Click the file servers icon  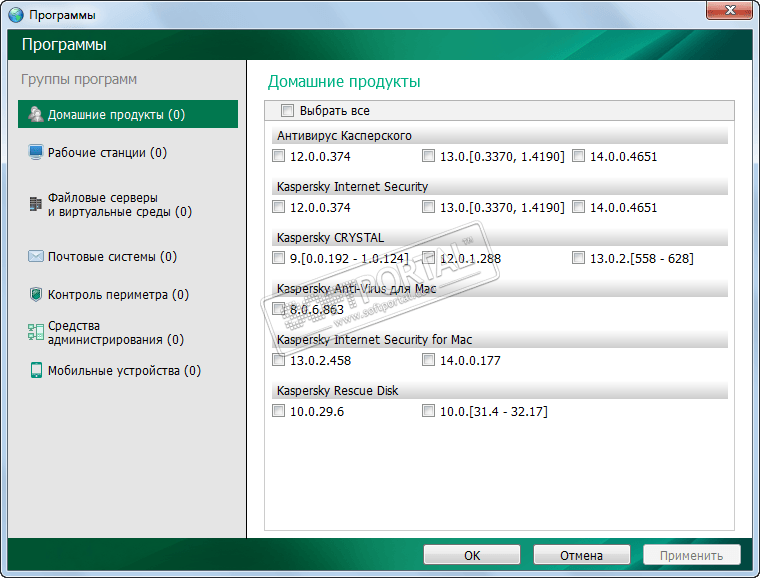(x=35, y=204)
